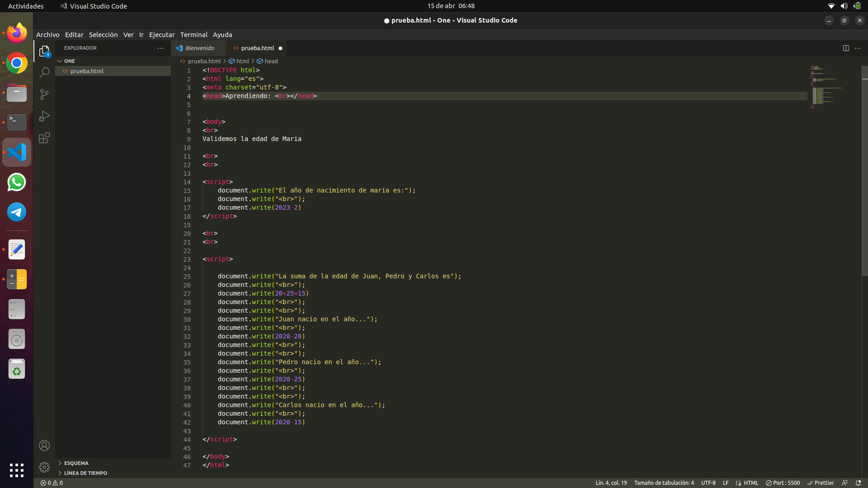Open Explorer panel more actions ellipsis
The height and width of the screenshot is (488, 868).
pos(160,48)
